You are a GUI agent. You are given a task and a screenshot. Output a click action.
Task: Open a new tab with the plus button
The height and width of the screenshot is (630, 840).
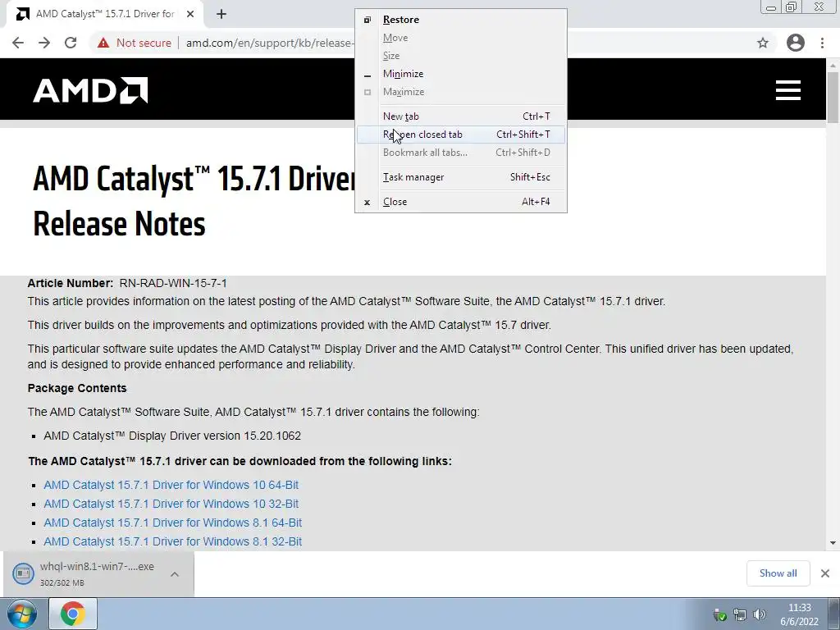pos(221,14)
